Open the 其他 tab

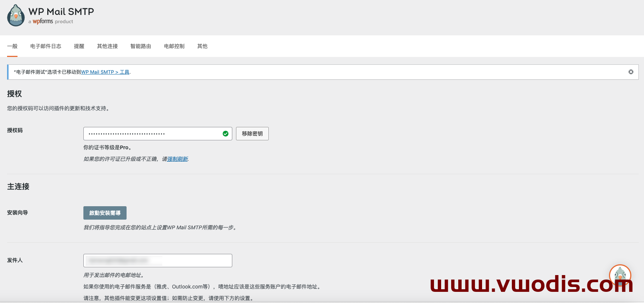click(x=202, y=46)
